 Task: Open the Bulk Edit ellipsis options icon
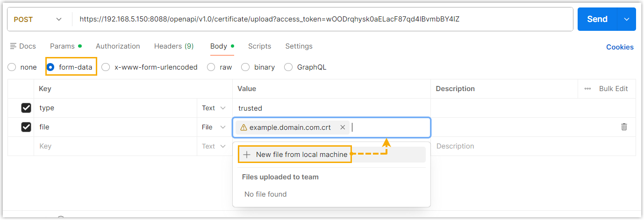pos(587,89)
